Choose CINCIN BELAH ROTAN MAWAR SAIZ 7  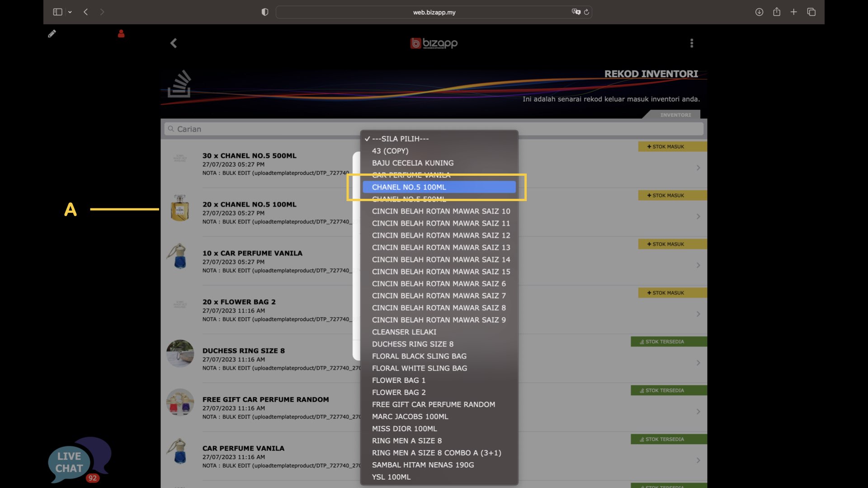pyautogui.click(x=439, y=296)
